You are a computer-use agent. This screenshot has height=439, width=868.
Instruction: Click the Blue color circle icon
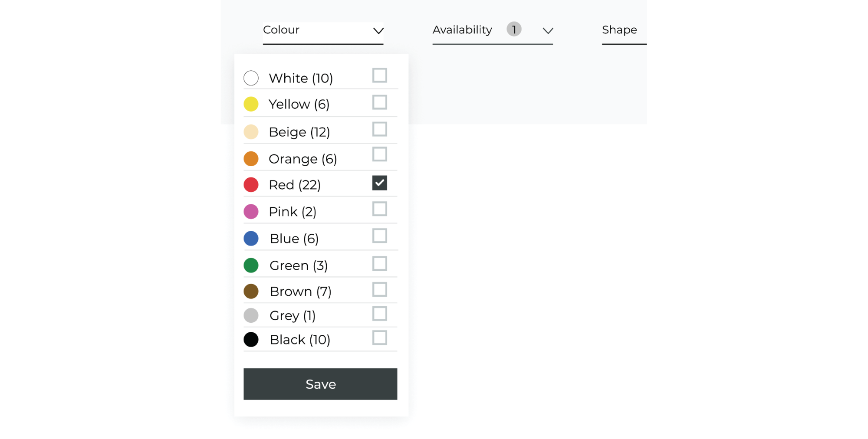pyautogui.click(x=251, y=238)
